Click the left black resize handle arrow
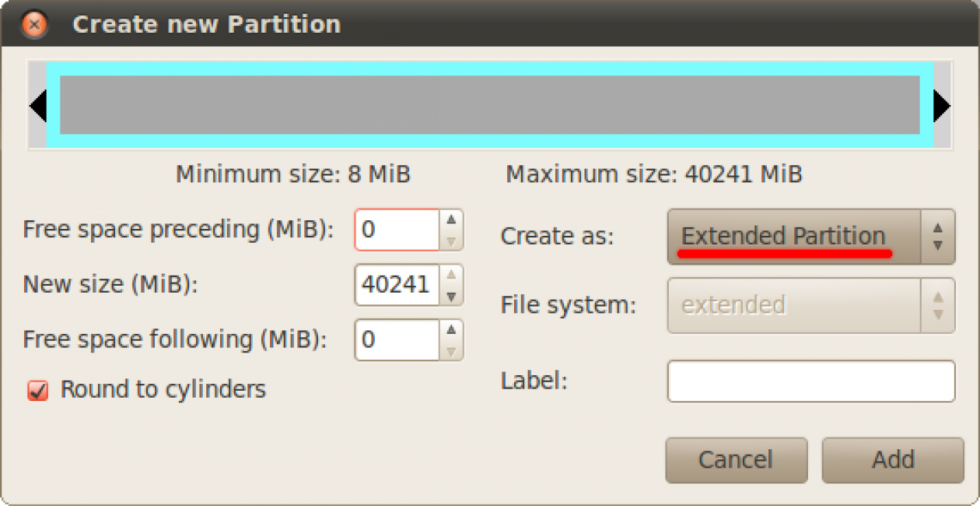The height and width of the screenshot is (506, 980). pyautogui.click(x=37, y=105)
